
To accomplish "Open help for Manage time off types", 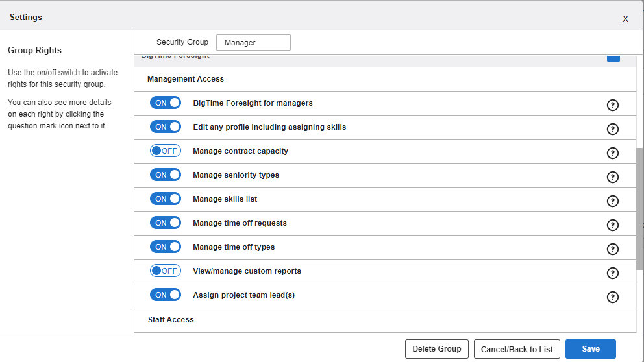I will [x=612, y=249].
